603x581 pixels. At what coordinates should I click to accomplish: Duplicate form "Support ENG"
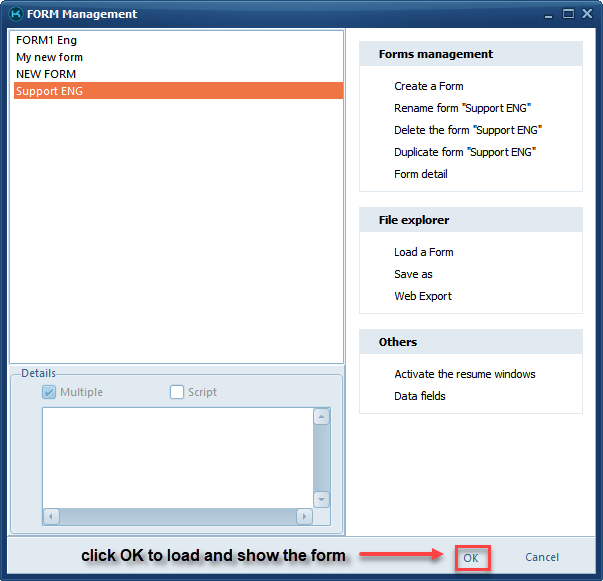tap(465, 152)
